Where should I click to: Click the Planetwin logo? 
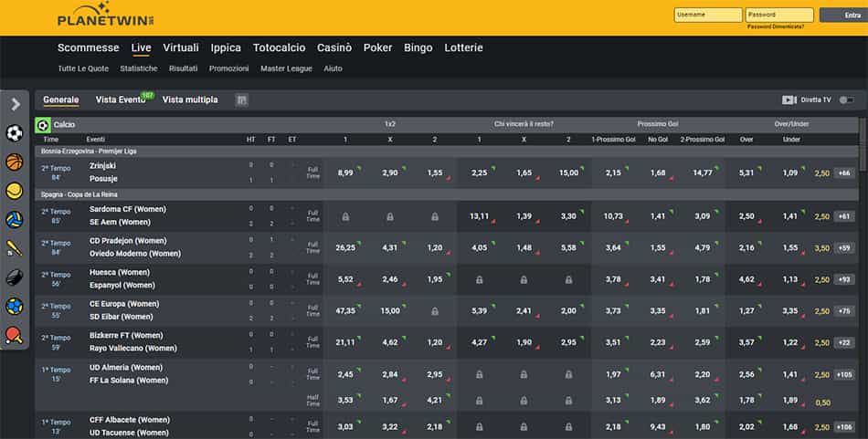pos(106,16)
